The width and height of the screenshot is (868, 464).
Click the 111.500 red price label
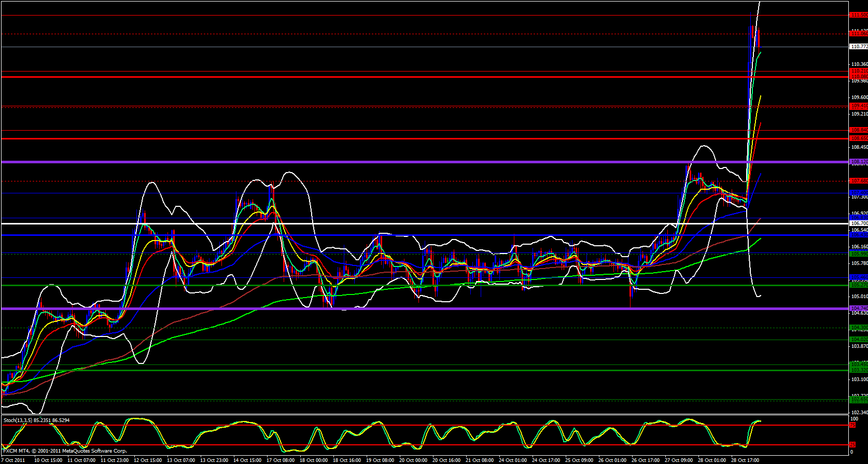pos(858,15)
